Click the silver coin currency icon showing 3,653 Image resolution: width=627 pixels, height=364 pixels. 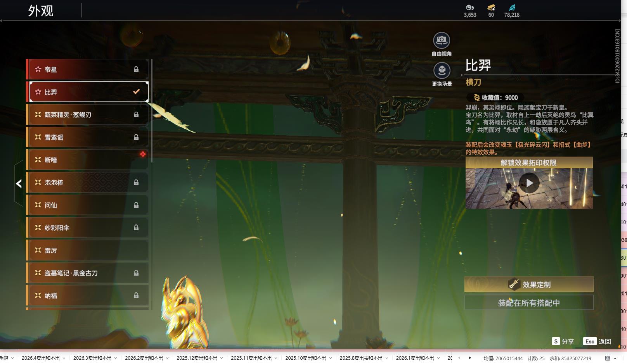click(470, 7)
